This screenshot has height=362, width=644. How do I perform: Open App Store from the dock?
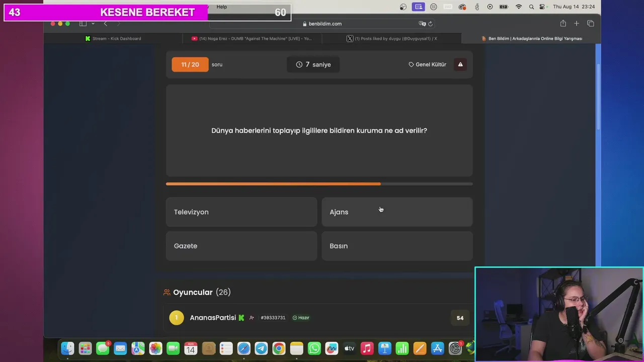coord(437,348)
